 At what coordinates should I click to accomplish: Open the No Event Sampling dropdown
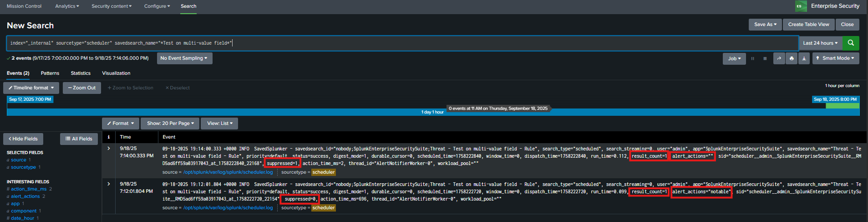pos(184,58)
